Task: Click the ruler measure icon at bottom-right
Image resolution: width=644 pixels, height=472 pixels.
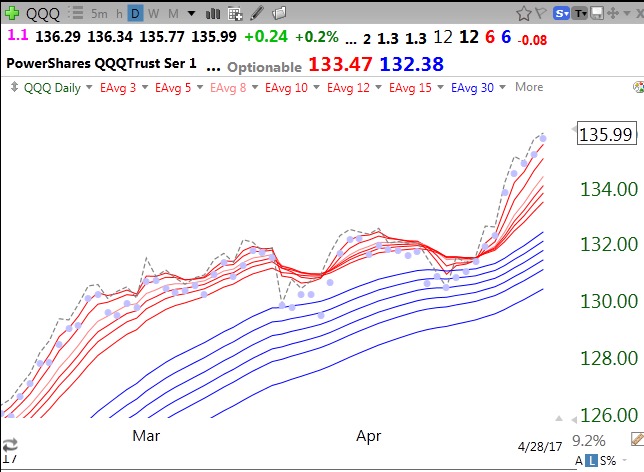Action: click(637, 439)
